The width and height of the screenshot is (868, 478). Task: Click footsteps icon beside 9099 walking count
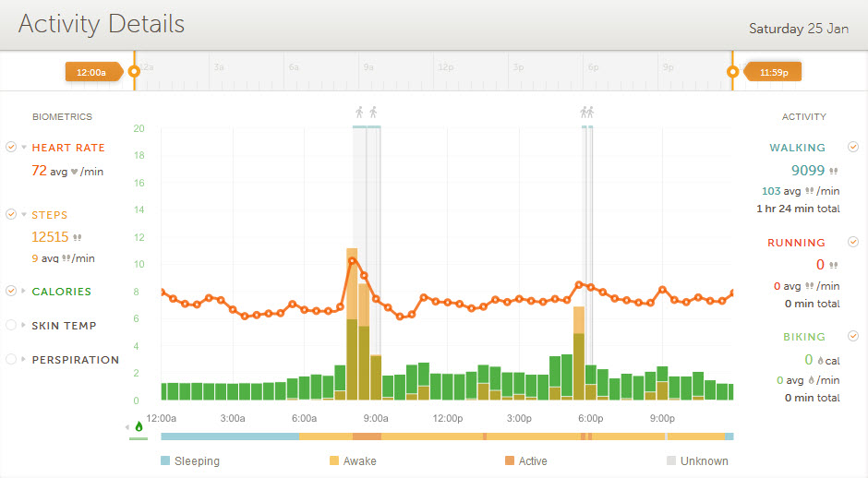point(834,171)
